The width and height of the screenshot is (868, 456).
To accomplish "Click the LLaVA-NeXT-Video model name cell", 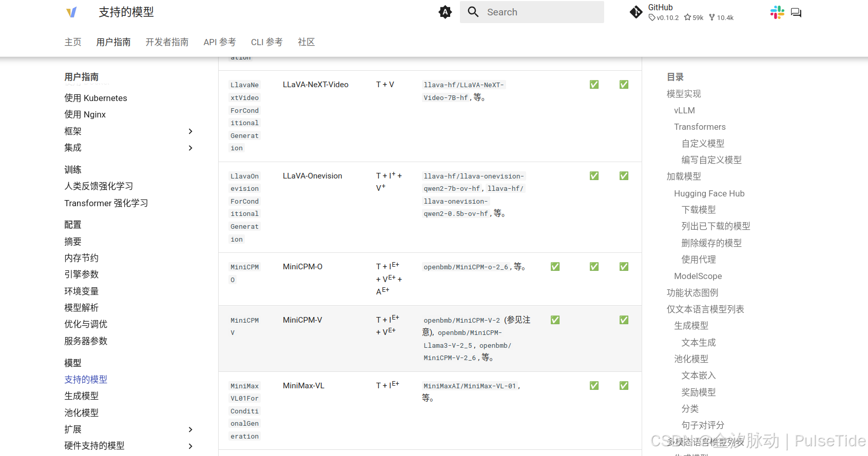I will click(316, 85).
